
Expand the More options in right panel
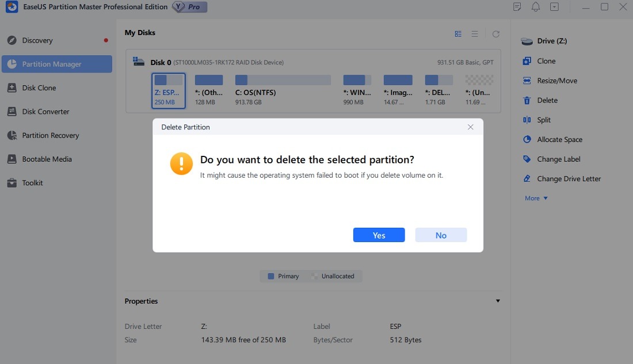tap(535, 198)
